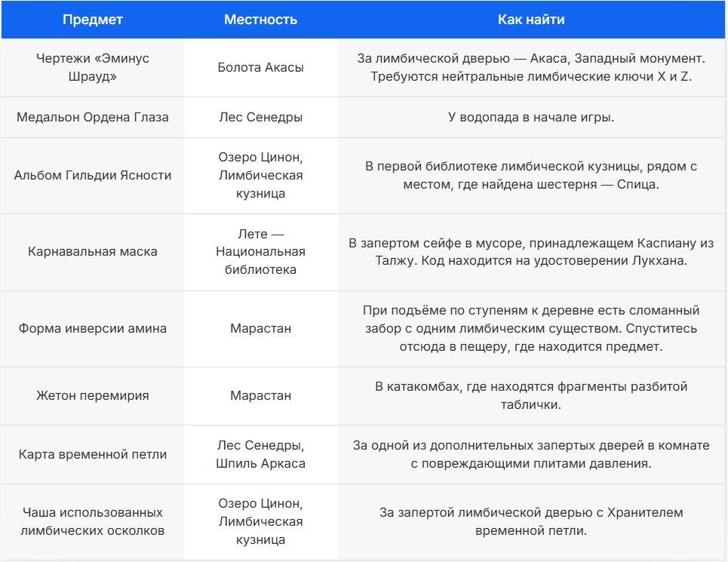The height and width of the screenshot is (562, 728).
Task: Click the broken fence description for Марастан
Action: (531, 328)
